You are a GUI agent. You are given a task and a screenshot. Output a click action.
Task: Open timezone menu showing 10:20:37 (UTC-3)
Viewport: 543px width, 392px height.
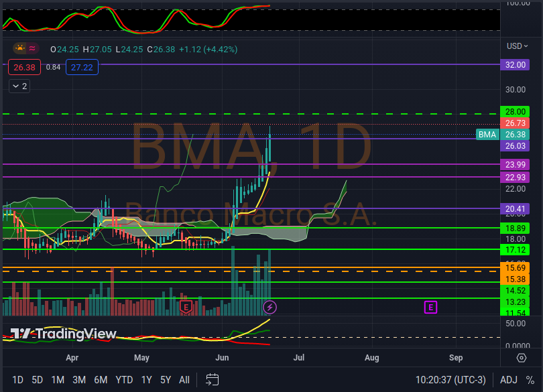450,380
